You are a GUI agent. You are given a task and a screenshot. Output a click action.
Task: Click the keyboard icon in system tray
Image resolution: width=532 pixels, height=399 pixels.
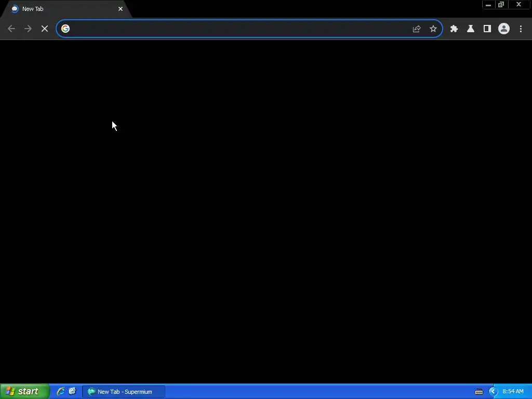pos(478,392)
